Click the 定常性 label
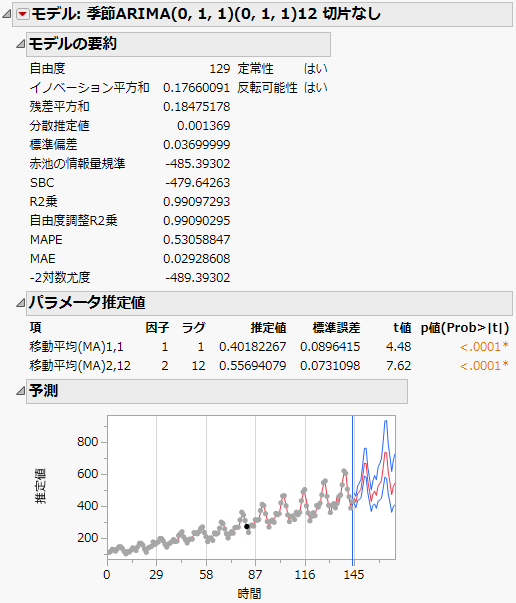Image resolution: width=516 pixels, height=603 pixels. click(255, 69)
